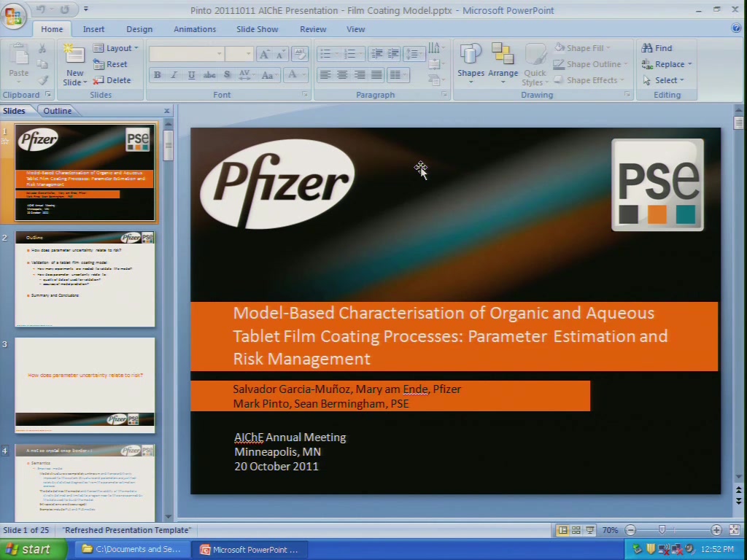Start Slide Show from status bar icon
Image resolution: width=747 pixels, height=560 pixels.
(x=589, y=530)
